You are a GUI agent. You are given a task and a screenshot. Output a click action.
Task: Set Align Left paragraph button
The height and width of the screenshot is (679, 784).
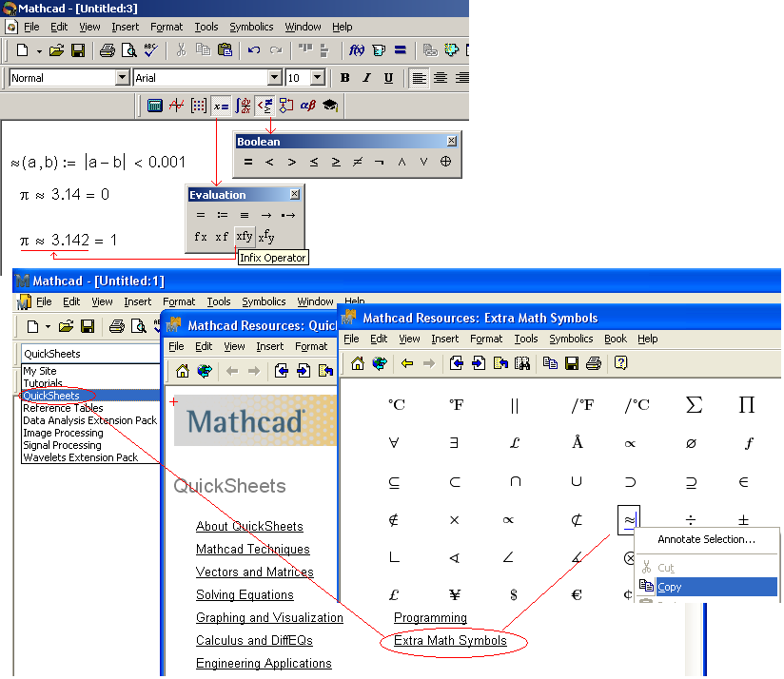coord(419,77)
